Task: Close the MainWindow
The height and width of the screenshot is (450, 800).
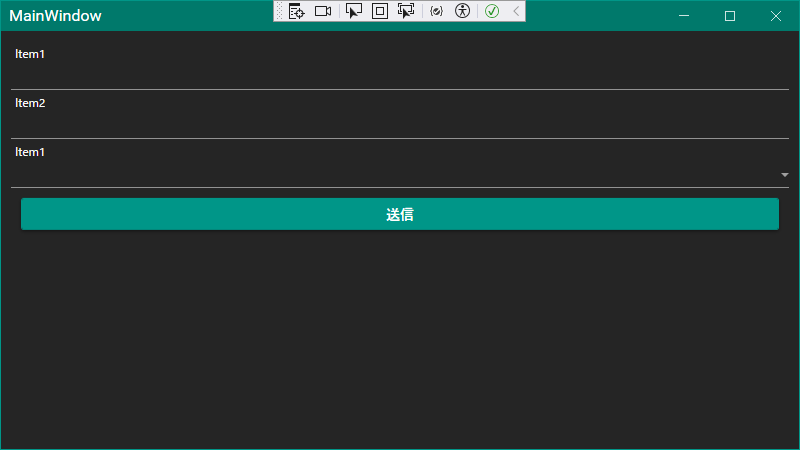Action: point(776,16)
